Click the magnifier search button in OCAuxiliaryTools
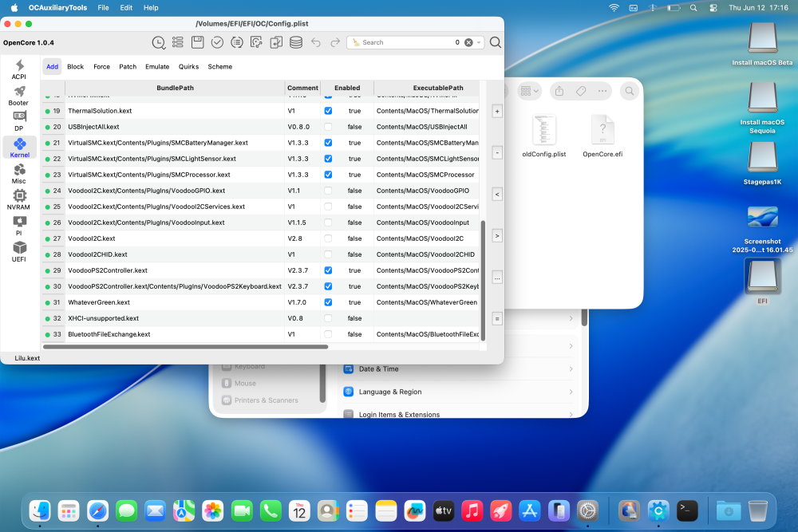This screenshot has width=798, height=532. pyautogui.click(x=496, y=43)
